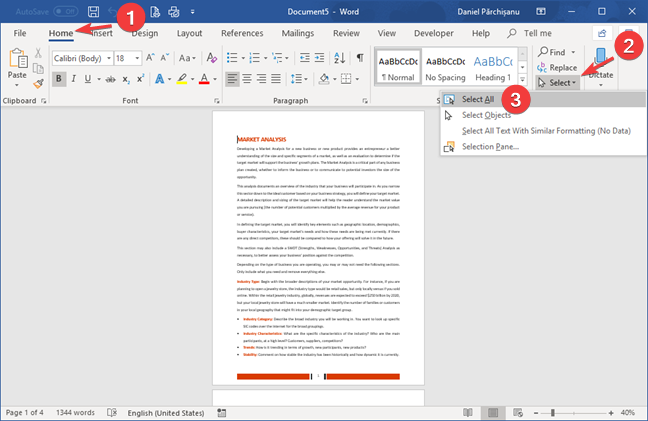Apply the No Spacing style
This screenshot has width=648, height=421.
(x=445, y=66)
